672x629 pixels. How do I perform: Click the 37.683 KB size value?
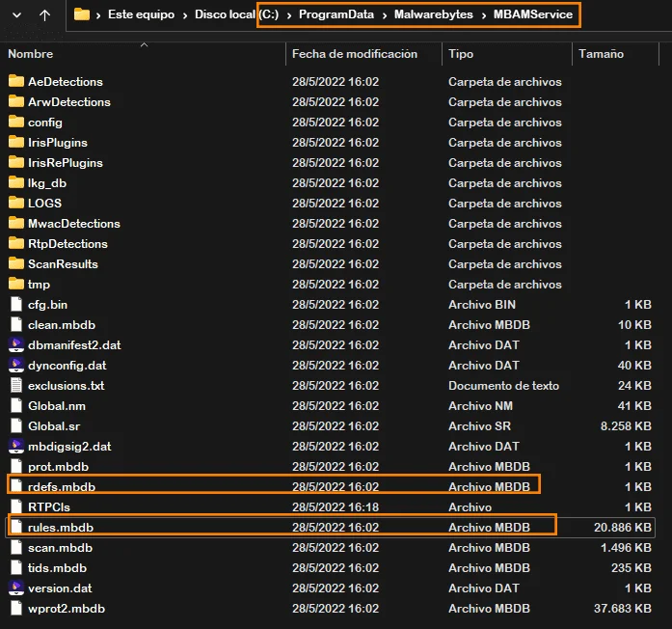click(x=622, y=608)
